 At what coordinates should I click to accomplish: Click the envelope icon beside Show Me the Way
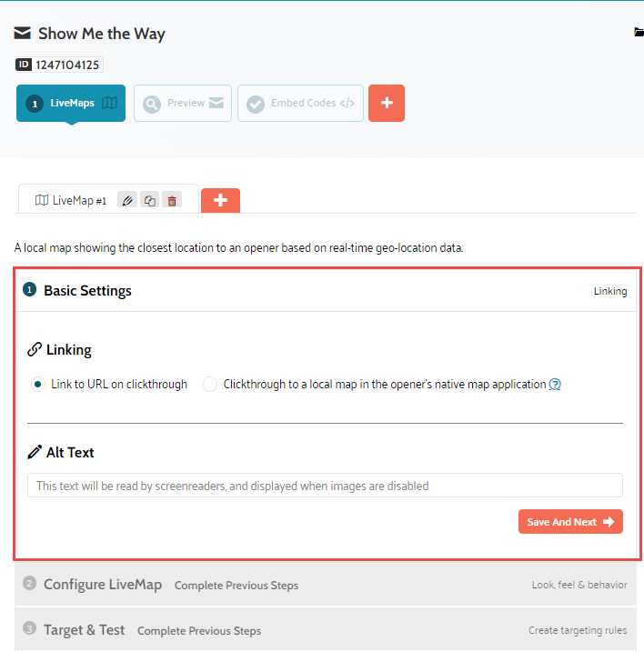(23, 34)
